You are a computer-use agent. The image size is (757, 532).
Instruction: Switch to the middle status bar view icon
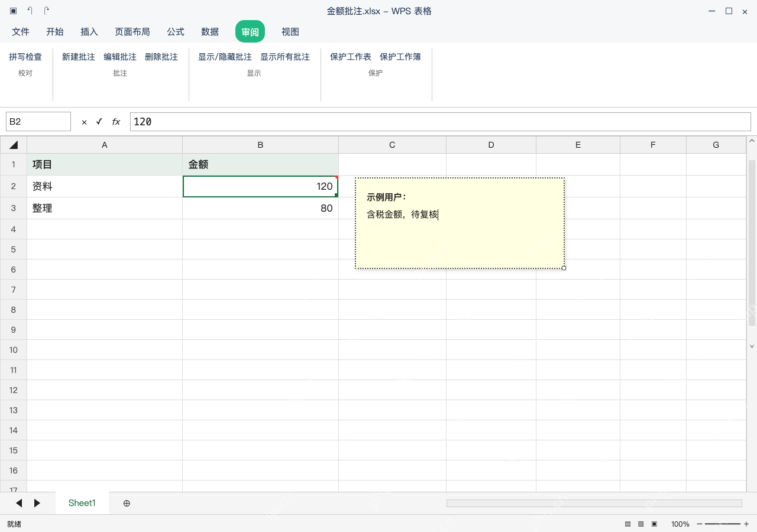click(x=640, y=524)
